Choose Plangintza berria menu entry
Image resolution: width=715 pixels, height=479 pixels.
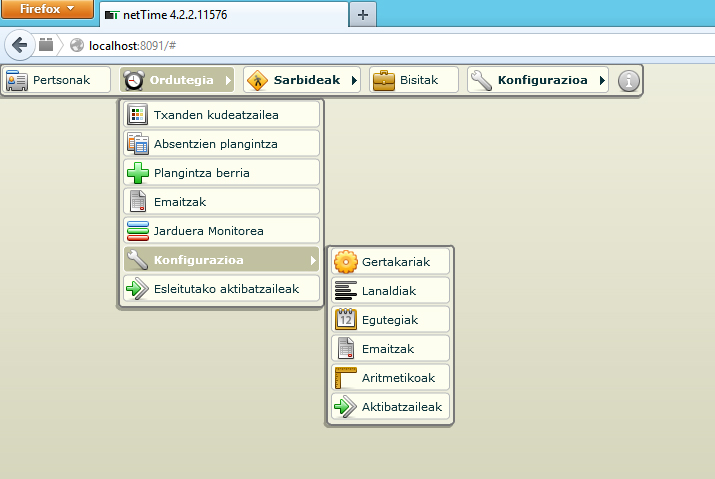222,173
